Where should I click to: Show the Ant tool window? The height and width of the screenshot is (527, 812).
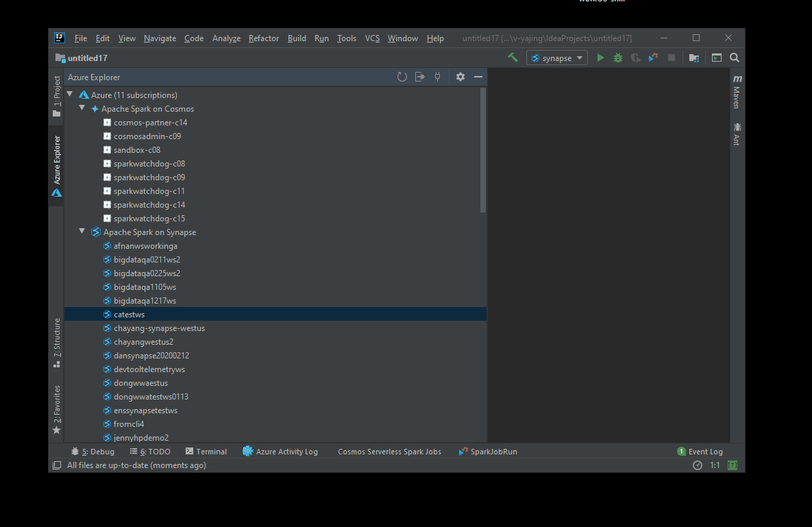(737, 134)
